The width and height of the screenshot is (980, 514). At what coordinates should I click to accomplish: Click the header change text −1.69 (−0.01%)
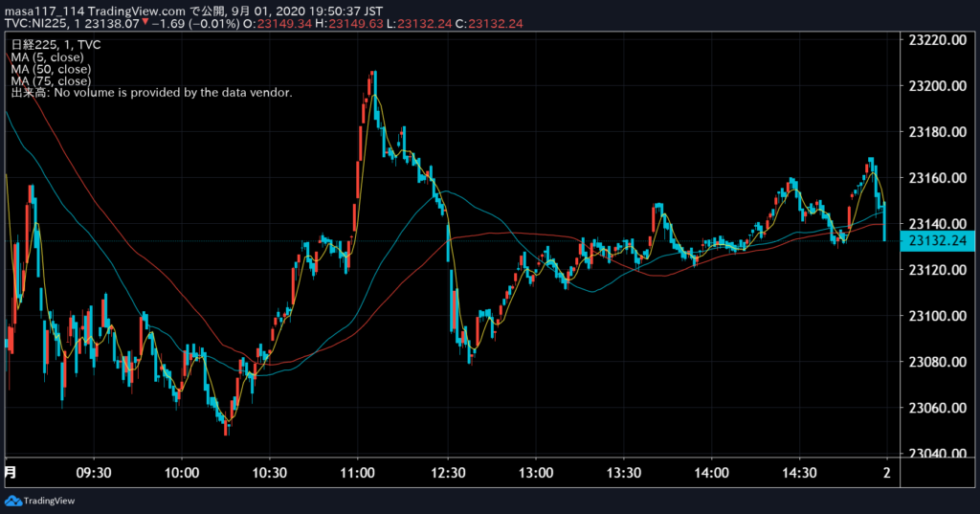coord(195,24)
